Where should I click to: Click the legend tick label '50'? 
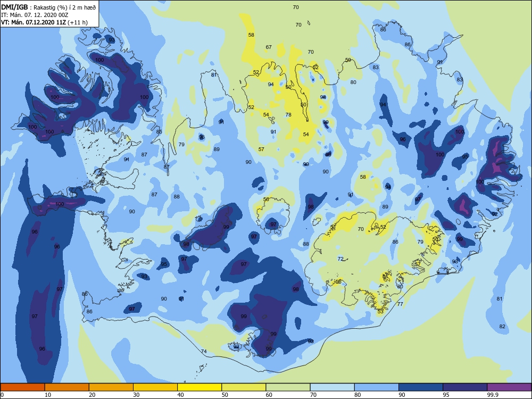click(225, 395)
